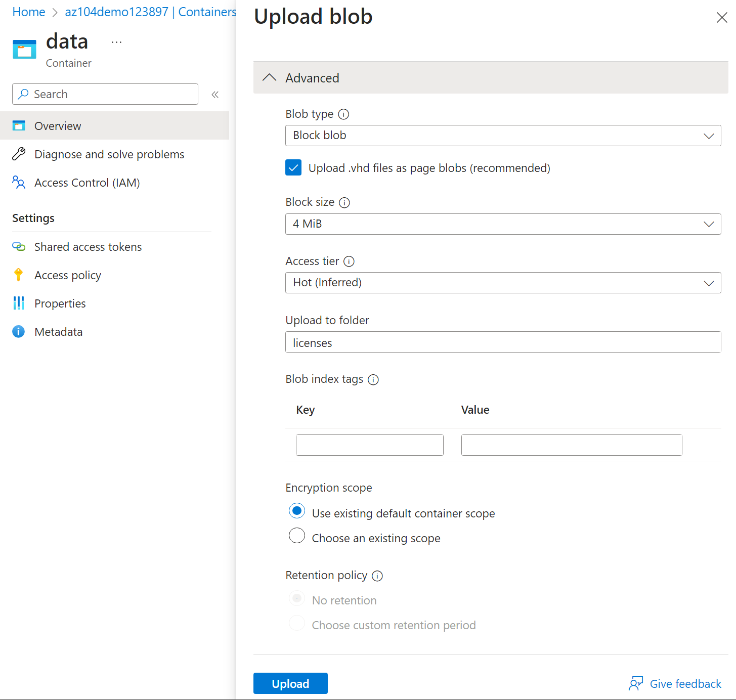Click the Upload to folder text field
Image resolution: width=736 pixels, height=700 pixels.
[x=503, y=342]
